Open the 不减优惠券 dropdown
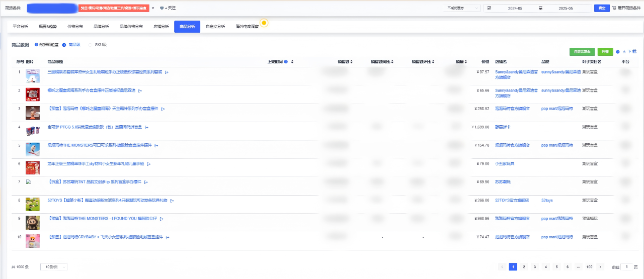Viewport: 644px width, 279px height. [x=460, y=9]
